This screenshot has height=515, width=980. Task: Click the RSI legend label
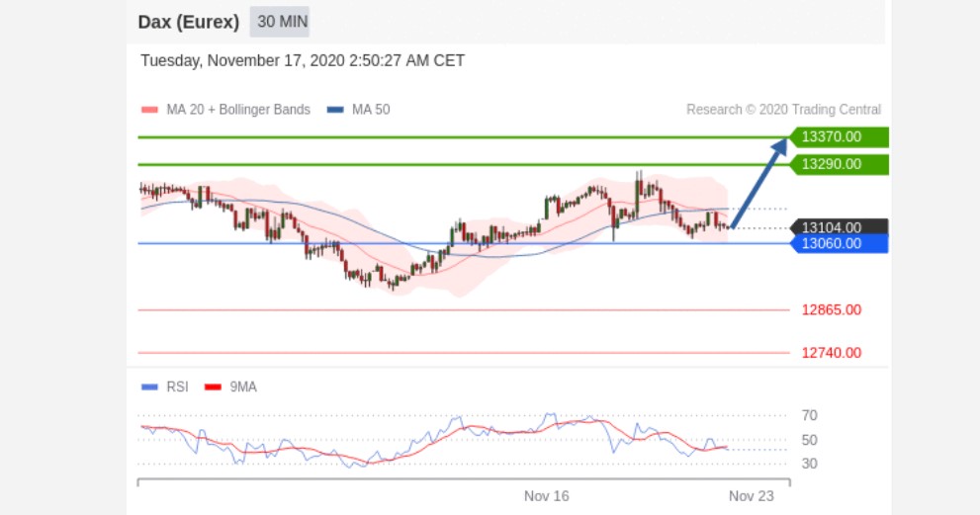point(177,386)
